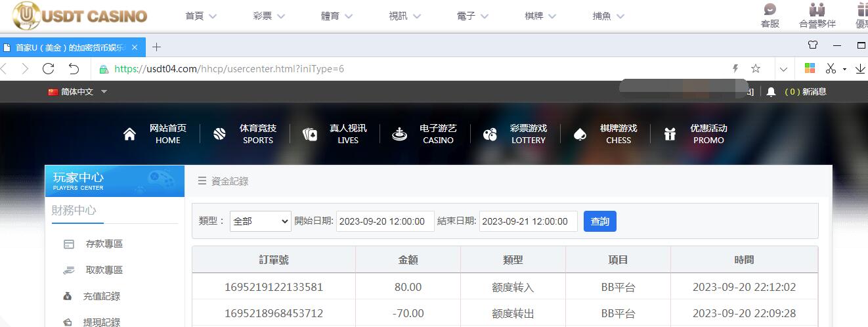Open the colorful apps grid icon

click(x=810, y=68)
